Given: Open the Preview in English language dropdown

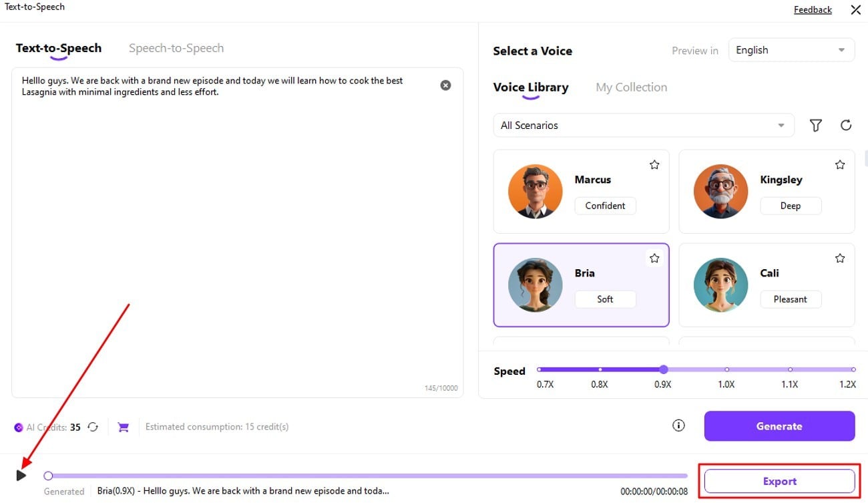Looking at the screenshot, I should coord(791,50).
